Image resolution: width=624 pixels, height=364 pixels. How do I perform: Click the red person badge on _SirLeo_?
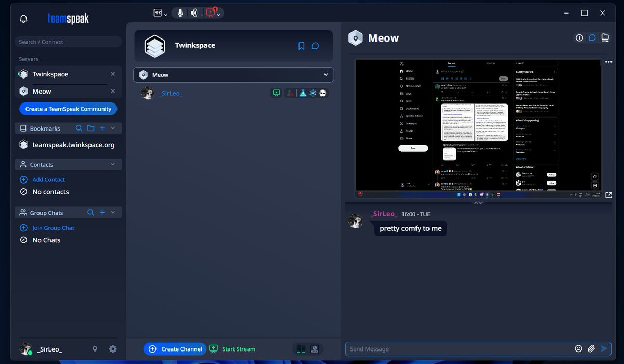(290, 93)
